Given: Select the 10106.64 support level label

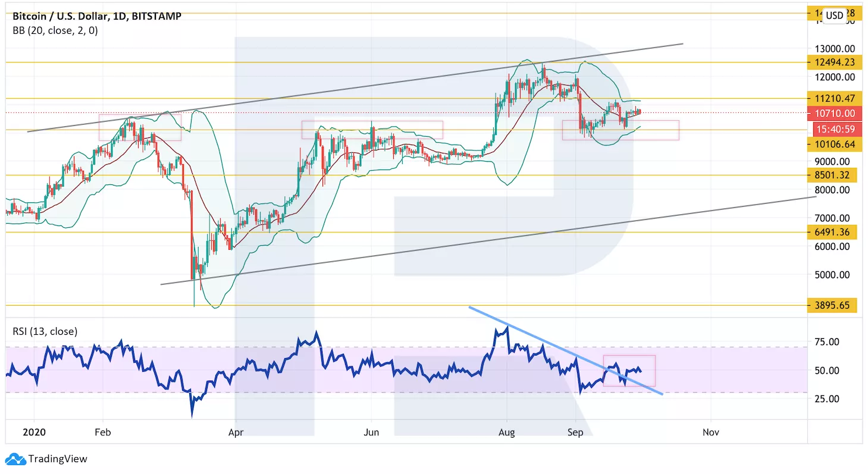Looking at the screenshot, I should [x=833, y=145].
